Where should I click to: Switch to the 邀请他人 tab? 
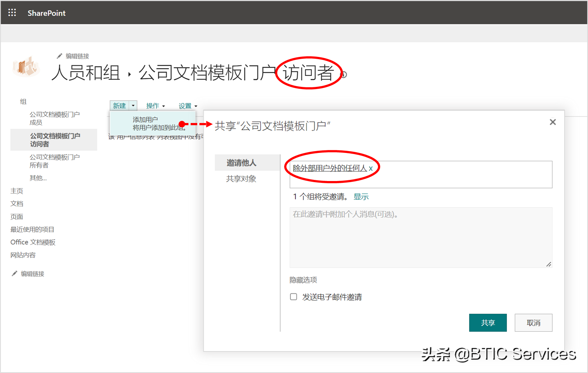[x=247, y=163]
